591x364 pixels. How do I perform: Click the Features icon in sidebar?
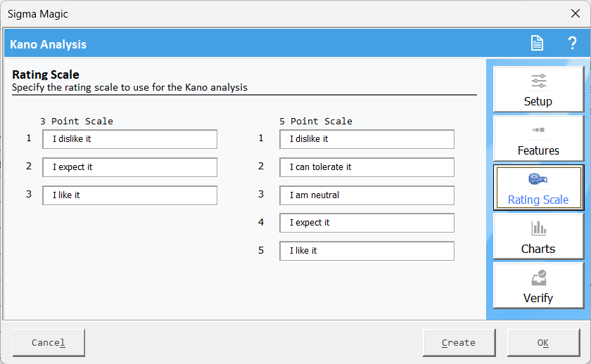538,130
